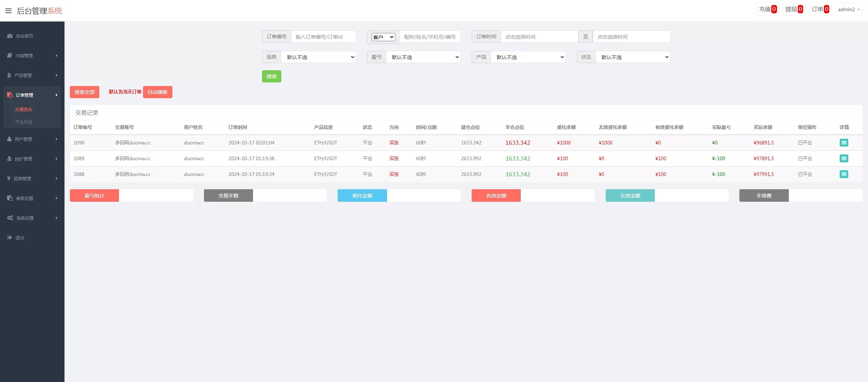Open details icon for order 1089
Image resolution: width=868 pixels, height=382 pixels.
(844, 158)
